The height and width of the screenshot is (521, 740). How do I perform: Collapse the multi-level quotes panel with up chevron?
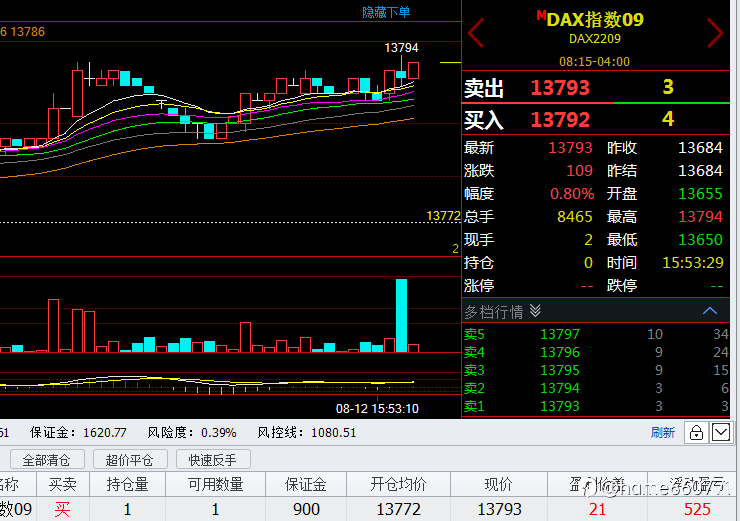coord(710,311)
